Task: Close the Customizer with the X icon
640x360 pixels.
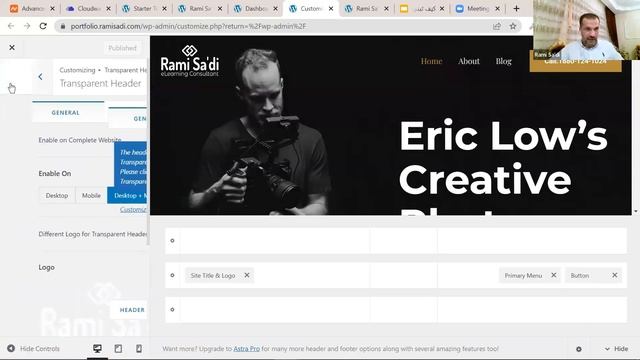Action: [x=12, y=48]
